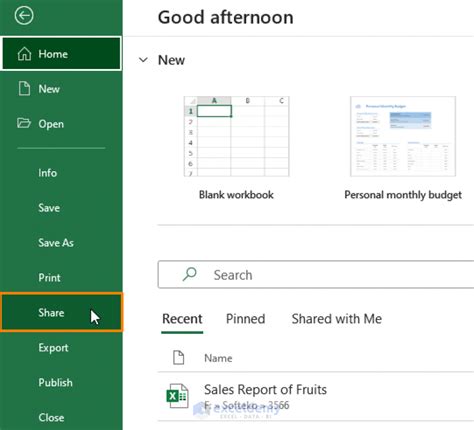474x430 pixels.
Task: Switch to the Pinned tab
Action: (245, 319)
